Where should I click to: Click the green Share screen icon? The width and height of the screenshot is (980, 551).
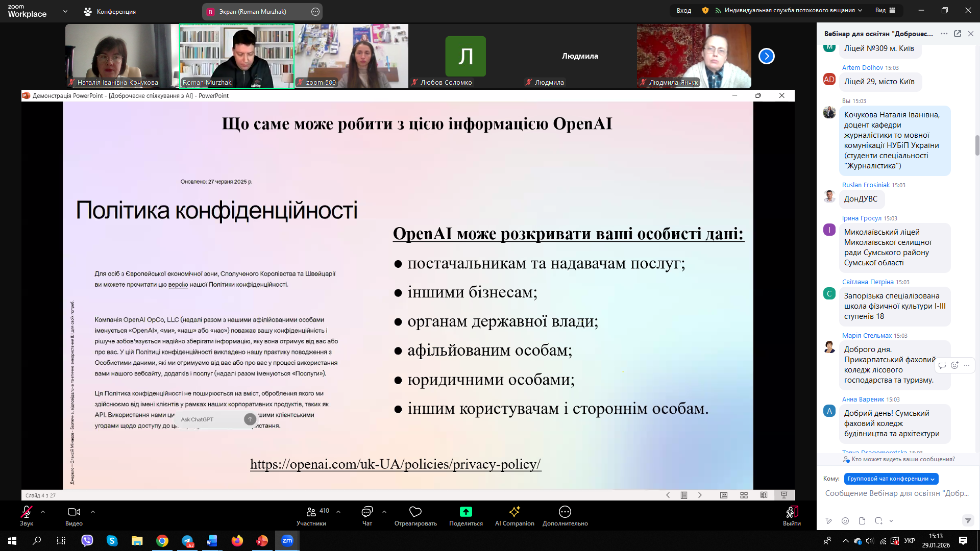[465, 512]
